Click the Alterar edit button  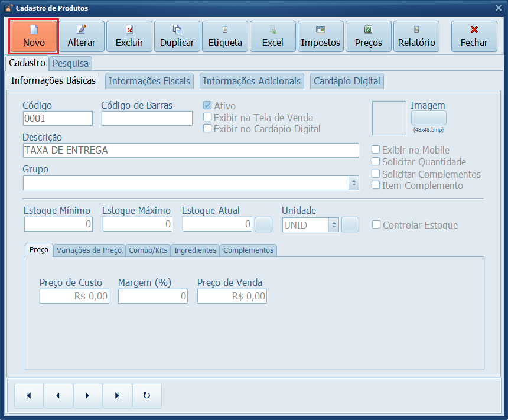[82, 36]
